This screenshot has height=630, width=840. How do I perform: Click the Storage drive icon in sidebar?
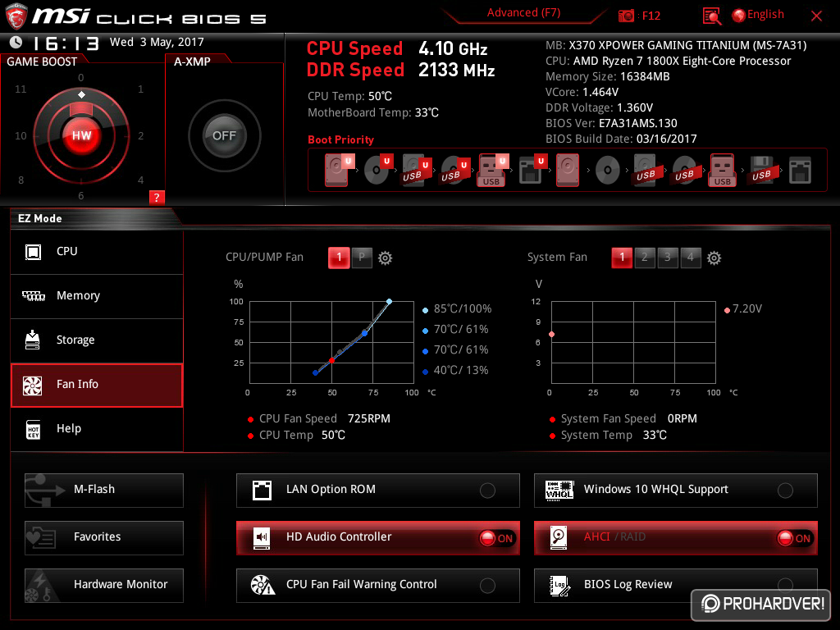[32, 340]
